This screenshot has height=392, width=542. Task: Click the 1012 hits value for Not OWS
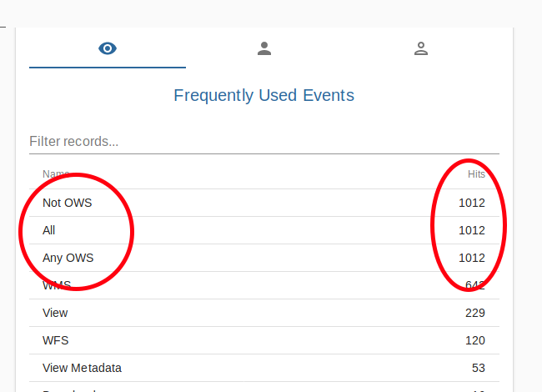click(x=471, y=203)
